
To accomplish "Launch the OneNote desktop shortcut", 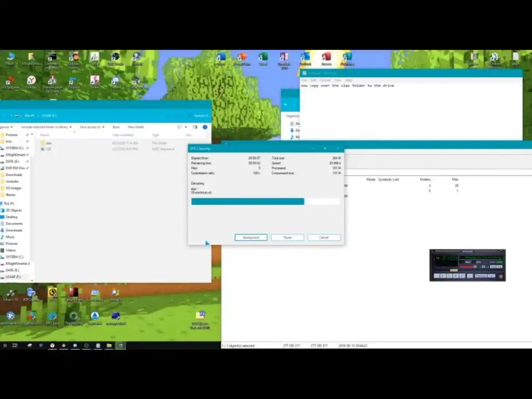I will pyautogui.click(x=284, y=60).
